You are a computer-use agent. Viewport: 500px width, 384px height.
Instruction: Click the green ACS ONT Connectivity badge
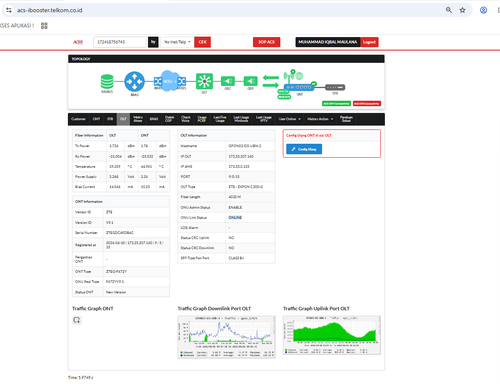pyautogui.click(x=336, y=104)
